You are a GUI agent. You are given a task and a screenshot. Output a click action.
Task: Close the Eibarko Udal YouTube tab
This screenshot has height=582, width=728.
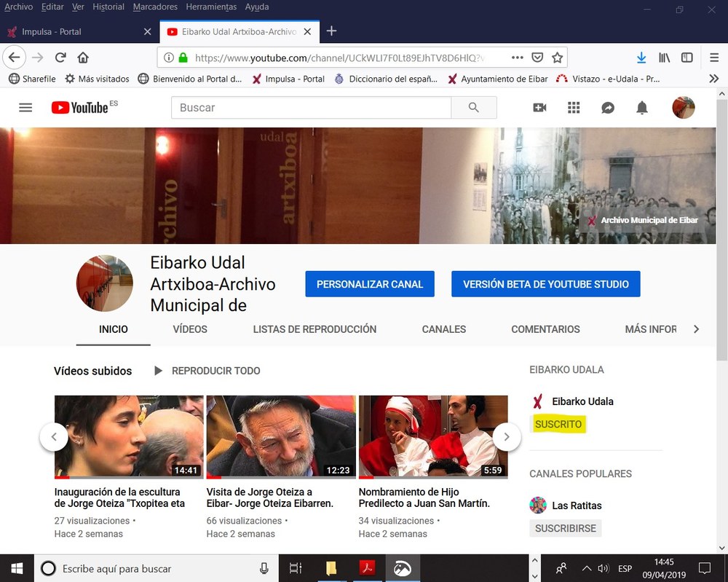[x=307, y=31]
